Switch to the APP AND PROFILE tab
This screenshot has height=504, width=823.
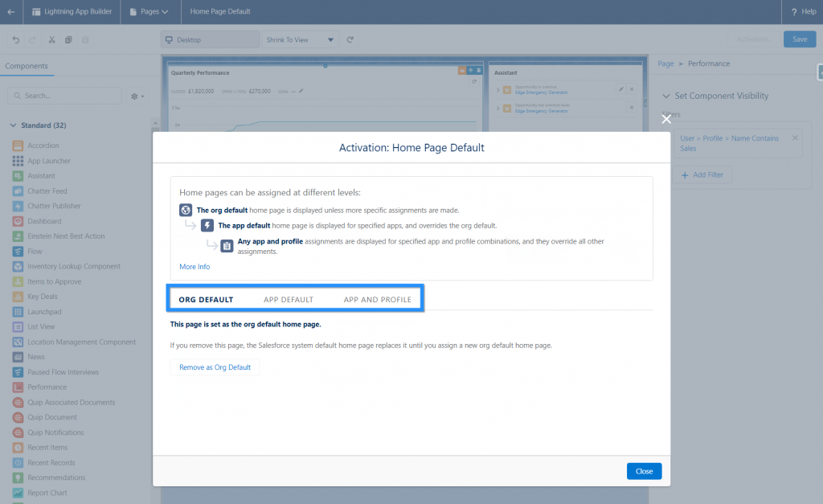coord(378,300)
